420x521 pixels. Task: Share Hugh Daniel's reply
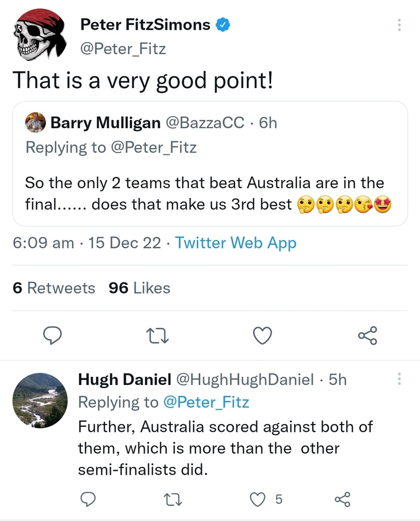[342, 500]
